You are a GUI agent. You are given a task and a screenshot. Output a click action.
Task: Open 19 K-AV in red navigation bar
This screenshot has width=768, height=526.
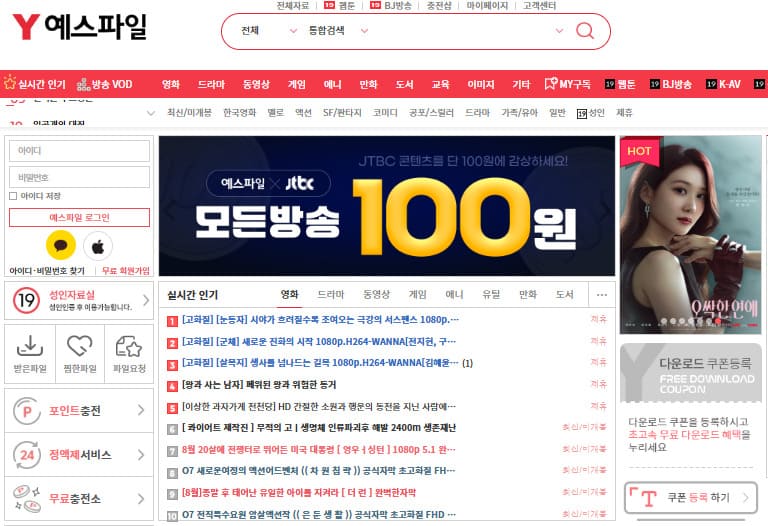[x=723, y=84]
